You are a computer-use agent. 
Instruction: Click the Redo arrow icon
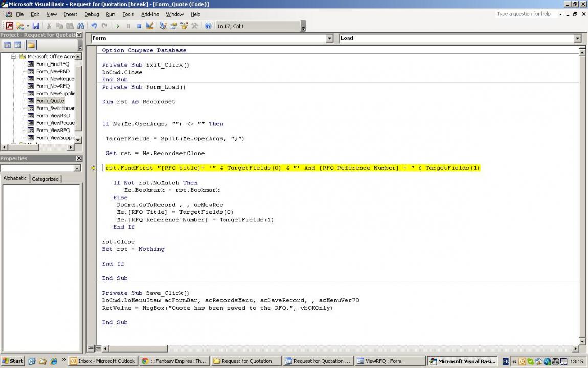105,26
